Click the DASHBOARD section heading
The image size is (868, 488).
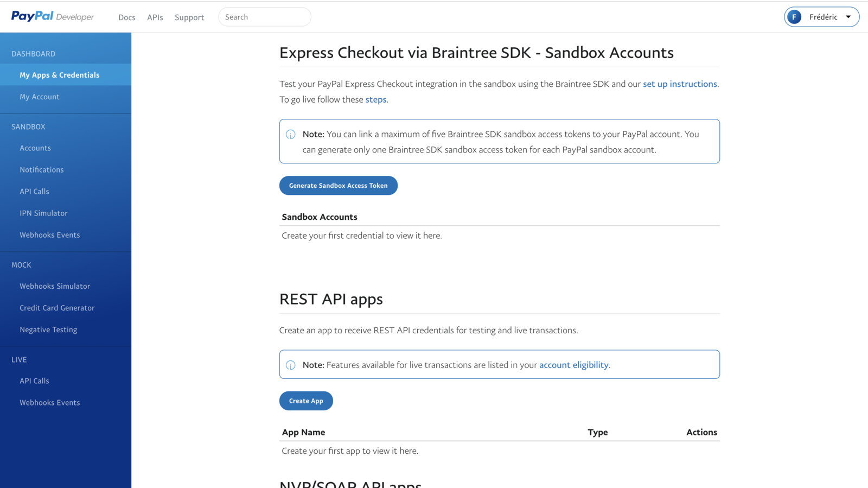pyautogui.click(x=33, y=54)
